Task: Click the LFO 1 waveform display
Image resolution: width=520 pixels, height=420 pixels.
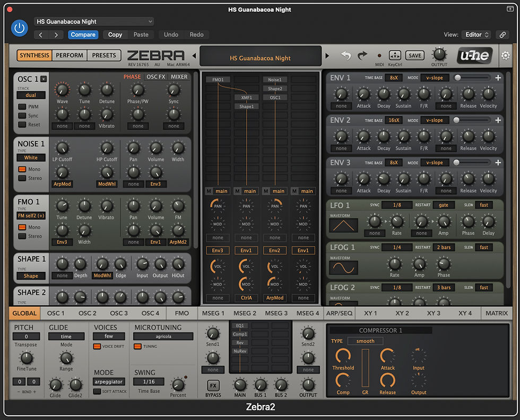Action: 343,225
